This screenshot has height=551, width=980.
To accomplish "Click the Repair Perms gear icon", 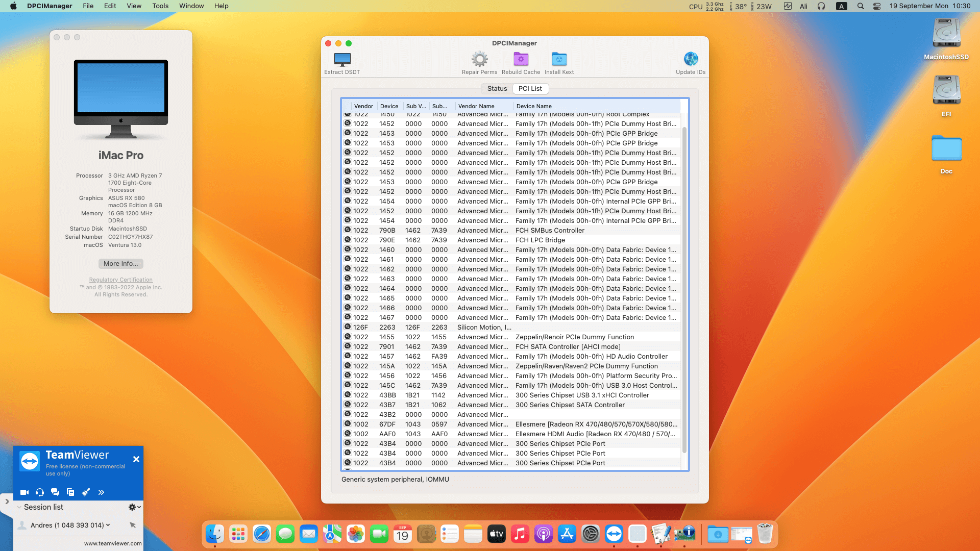I will [479, 59].
